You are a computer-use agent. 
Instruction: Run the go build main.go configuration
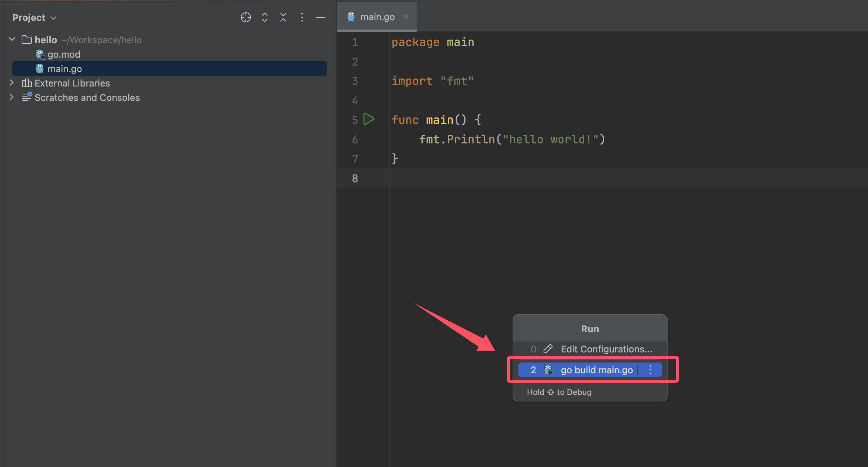tap(596, 370)
